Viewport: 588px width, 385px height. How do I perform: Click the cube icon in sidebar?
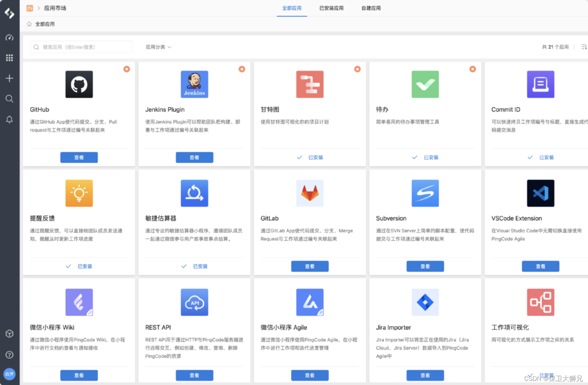point(10,334)
